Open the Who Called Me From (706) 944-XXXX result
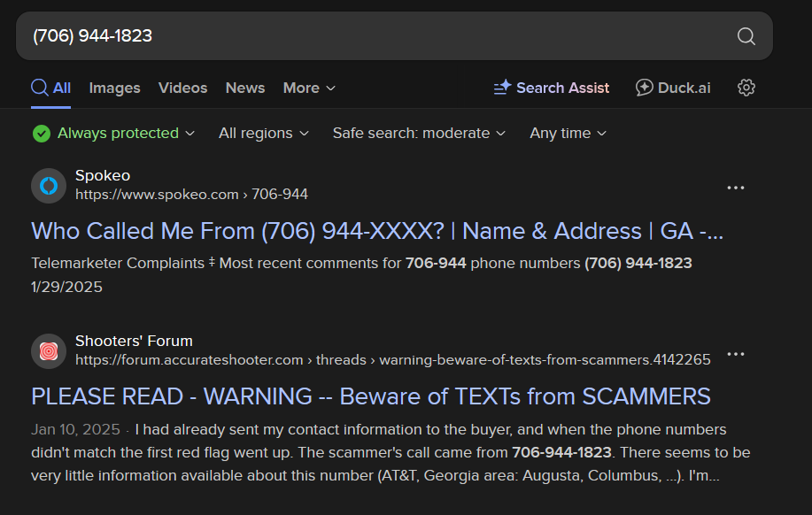The width and height of the screenshot is (812, 515). click(377, 231)
